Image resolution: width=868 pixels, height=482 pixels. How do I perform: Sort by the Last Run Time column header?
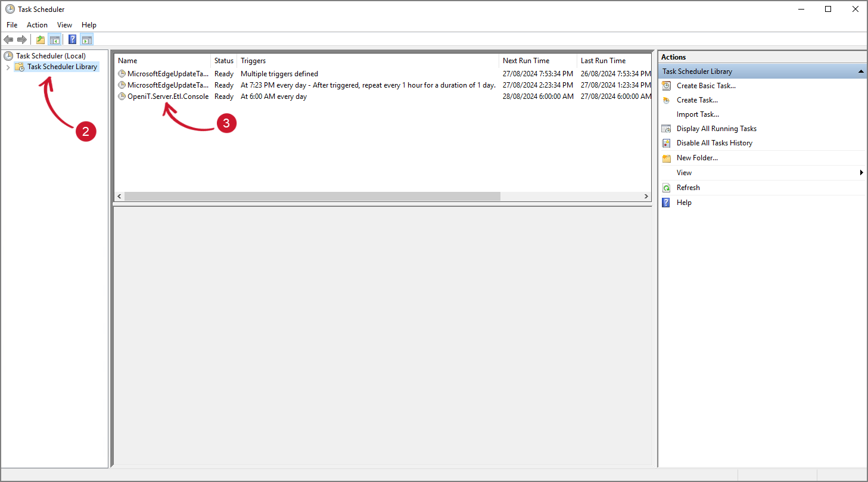614,61
